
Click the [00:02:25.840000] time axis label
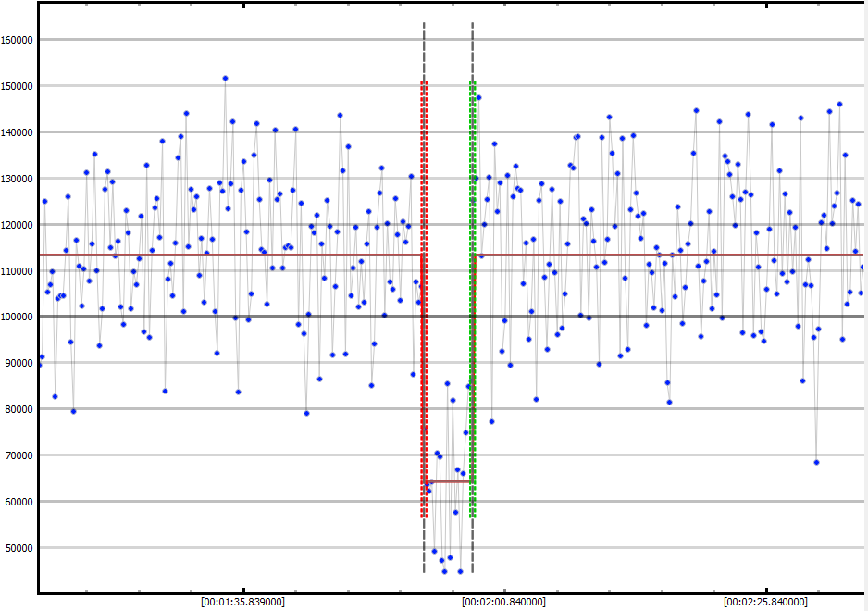point(765,602)
